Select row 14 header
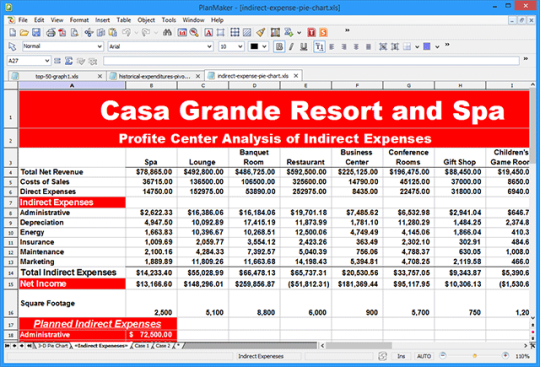Screen dimensions: 540x367 coord(11,273)
